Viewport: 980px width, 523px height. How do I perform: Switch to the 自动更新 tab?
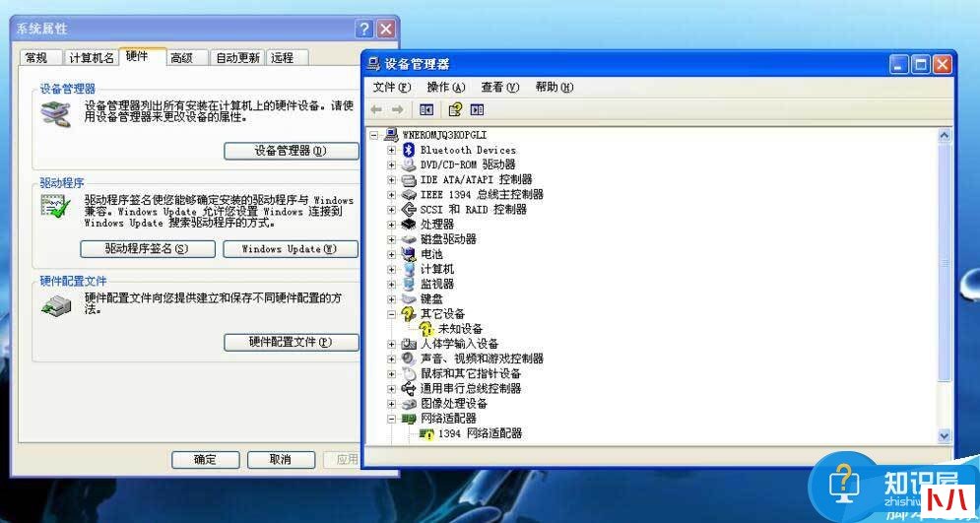tap(237, 57)
